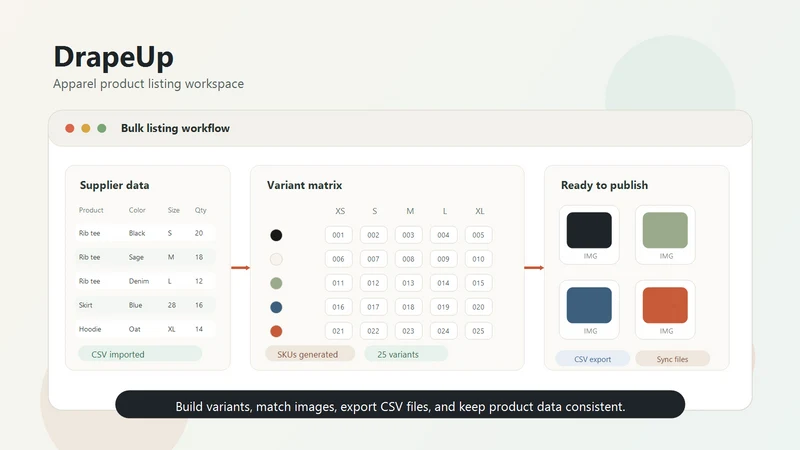Select SKU 025 for the orange color

coord(478,331)
